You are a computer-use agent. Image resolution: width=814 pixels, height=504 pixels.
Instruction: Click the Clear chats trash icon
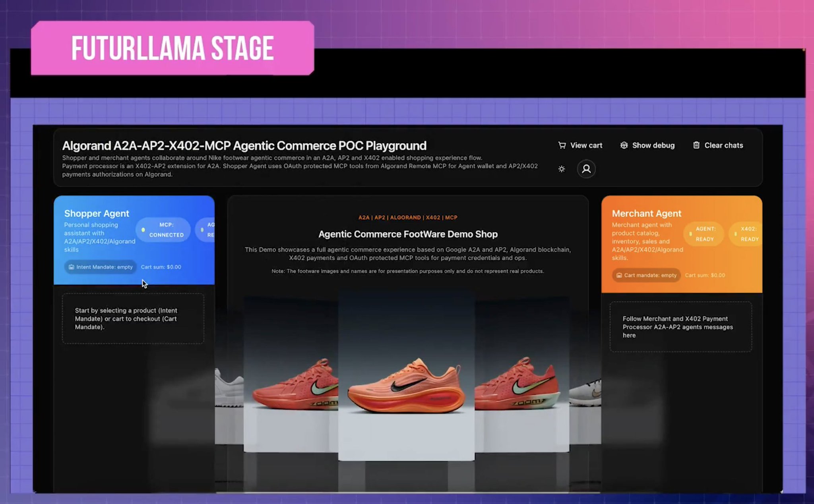tap(696, 145)
